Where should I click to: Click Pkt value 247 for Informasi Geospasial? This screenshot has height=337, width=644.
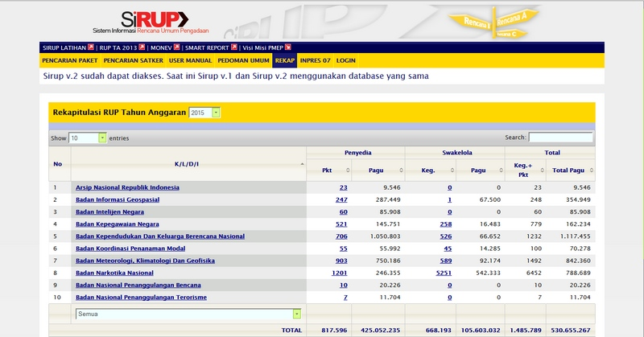coord(341,200)
